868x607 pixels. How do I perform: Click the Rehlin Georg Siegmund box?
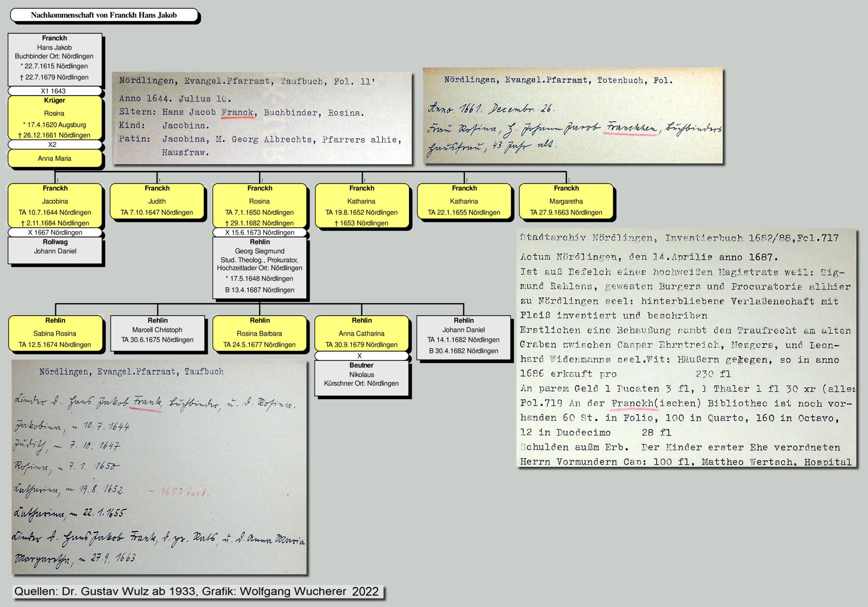[x=260, y=268]
